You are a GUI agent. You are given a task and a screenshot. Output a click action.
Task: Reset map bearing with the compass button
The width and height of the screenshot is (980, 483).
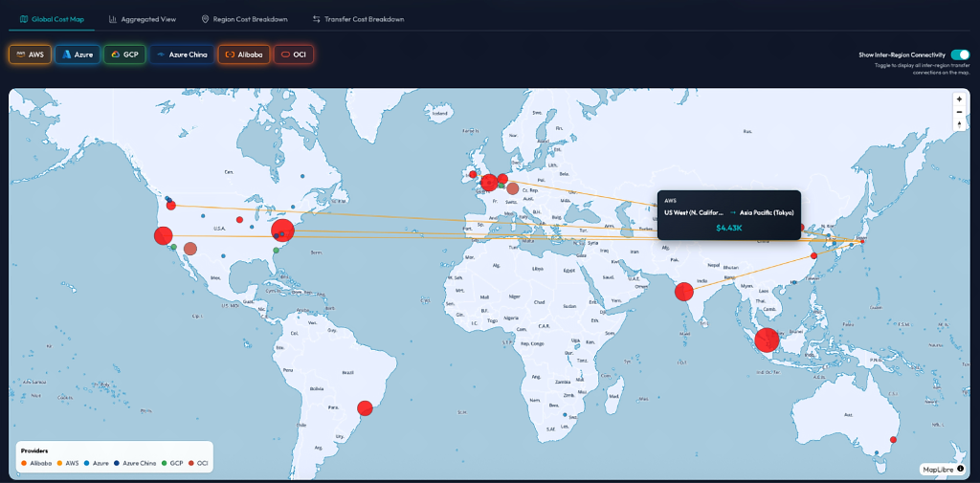(959, 125)
